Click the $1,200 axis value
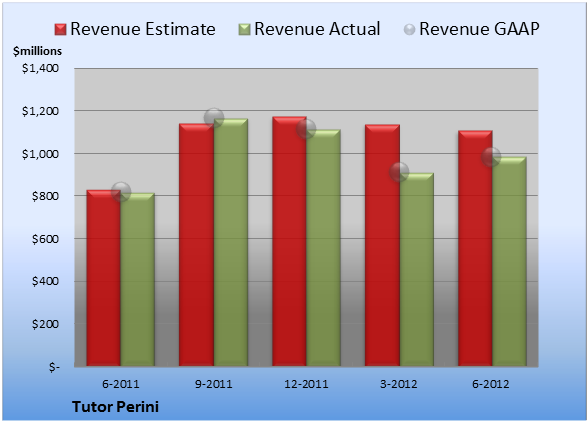The image size is (588, 422). click(x=40, y=111)
